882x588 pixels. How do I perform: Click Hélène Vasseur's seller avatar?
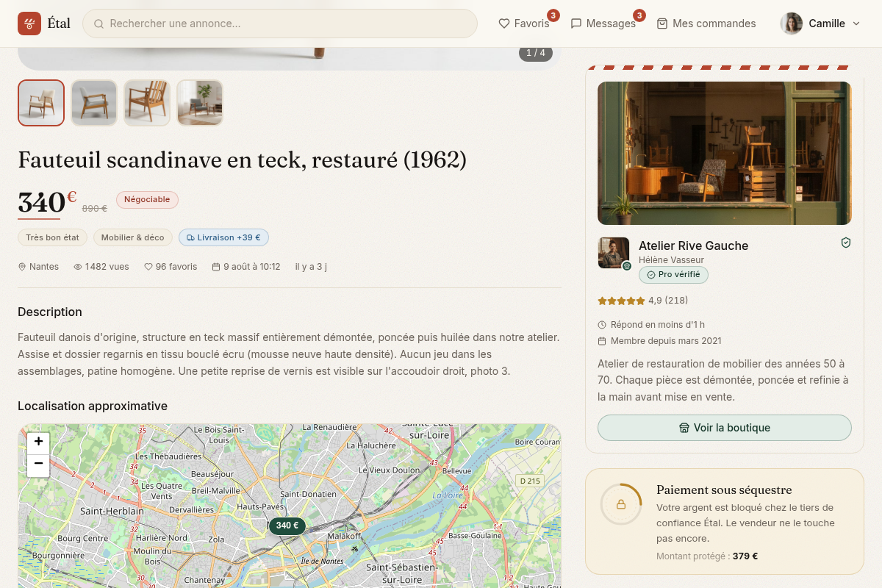pyautogui.click(x=614, y=253)
